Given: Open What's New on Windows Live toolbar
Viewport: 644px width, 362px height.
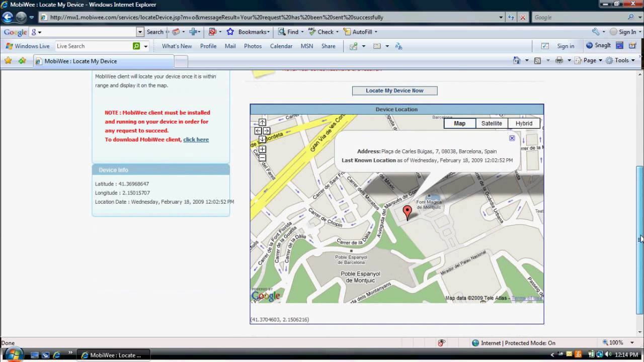Looking at the screenshot, I should pyautogui.click(x=177, y=46).
